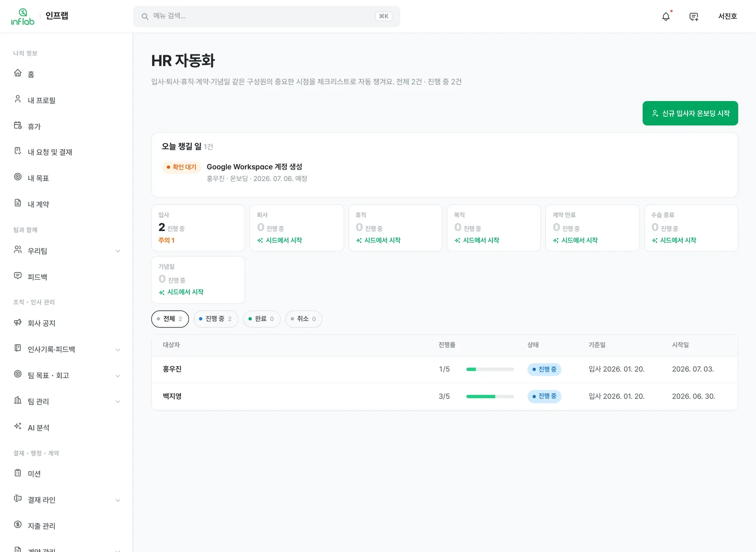Filter list by 취소 chip
Viewport: 756px width, 552px height.
point(304,319)
